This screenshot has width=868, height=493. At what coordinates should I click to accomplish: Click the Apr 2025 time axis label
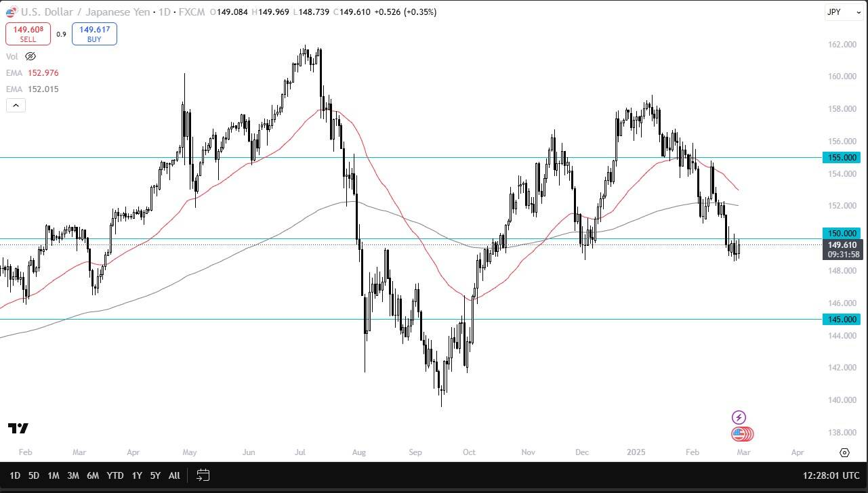(x=797, y=452)
